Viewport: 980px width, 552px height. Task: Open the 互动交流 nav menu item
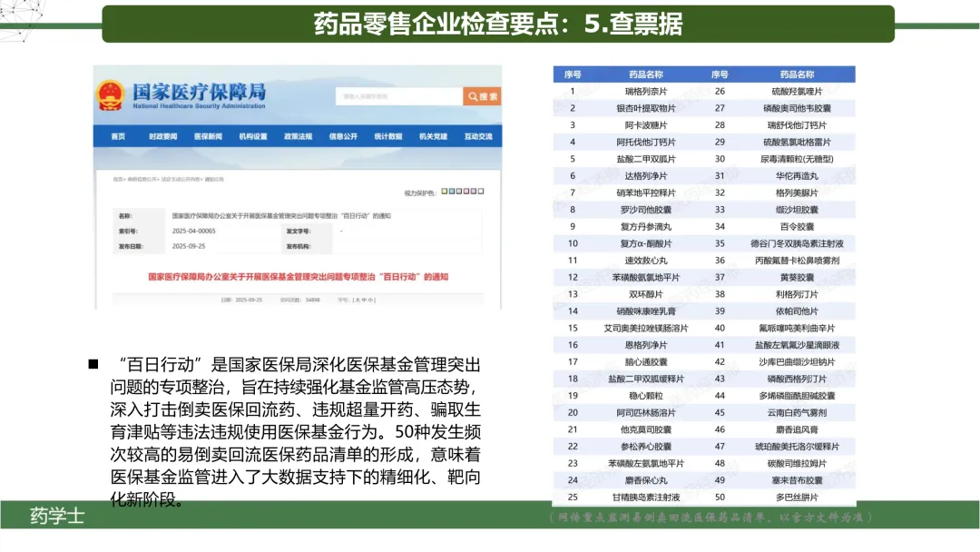[x=478, y=136]
